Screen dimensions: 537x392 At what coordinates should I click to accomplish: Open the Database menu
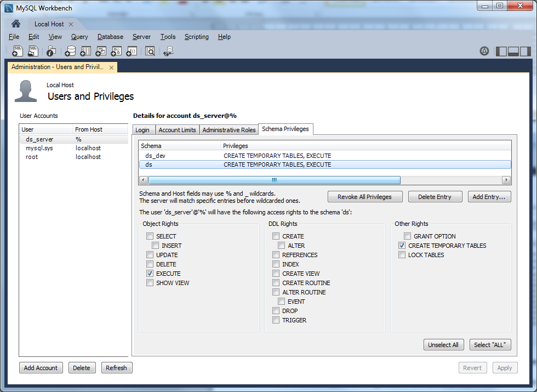coord(110,37)
